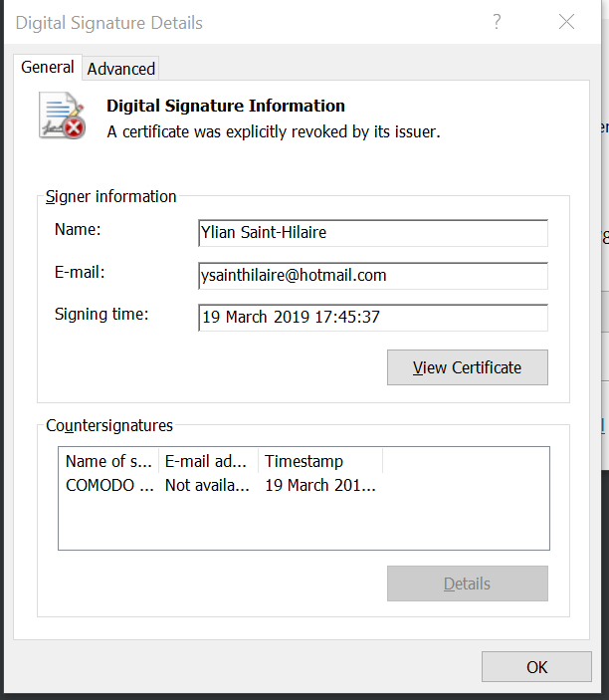Screen dimensions: 609x700
Task: Click the 'Name:' label
Action: 78,229
